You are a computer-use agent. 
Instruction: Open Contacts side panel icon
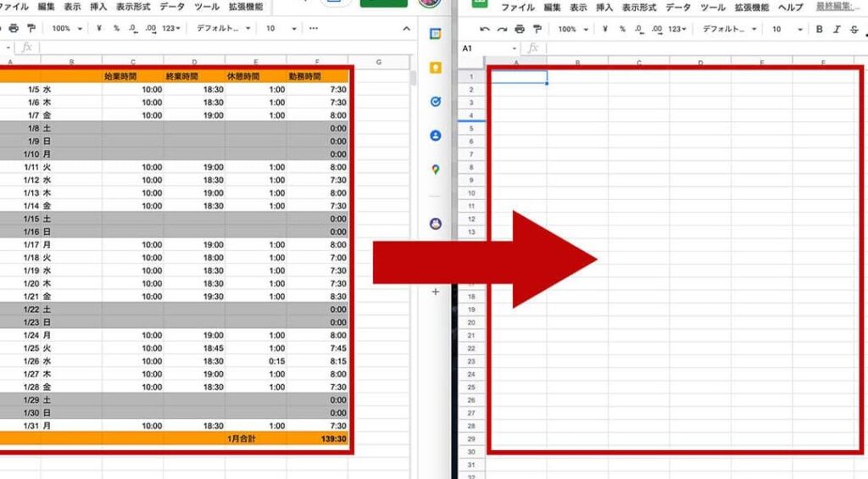tap(436, 136)
